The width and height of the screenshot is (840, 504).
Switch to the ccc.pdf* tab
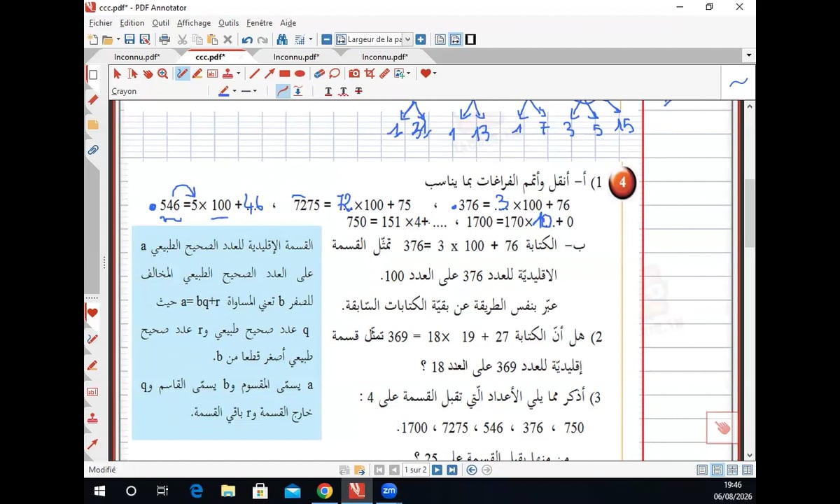point(210,57)
